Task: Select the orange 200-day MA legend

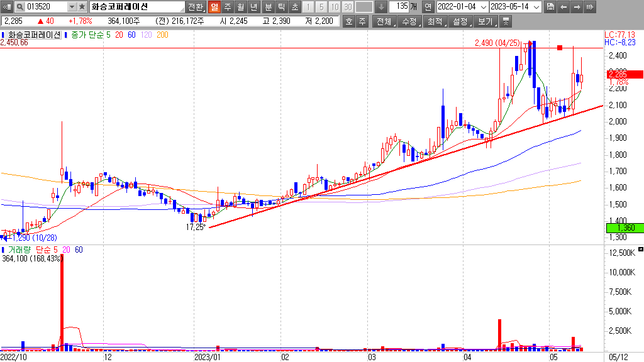Action: (162, 35)
